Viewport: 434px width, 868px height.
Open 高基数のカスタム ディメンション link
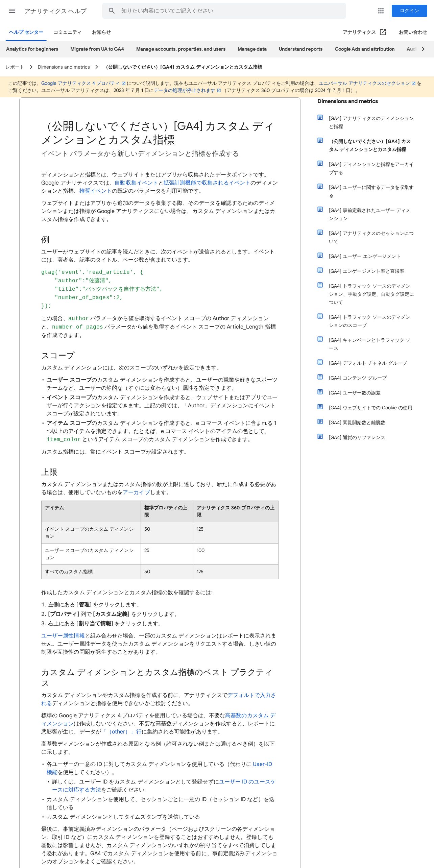click(x=250, y=716)
